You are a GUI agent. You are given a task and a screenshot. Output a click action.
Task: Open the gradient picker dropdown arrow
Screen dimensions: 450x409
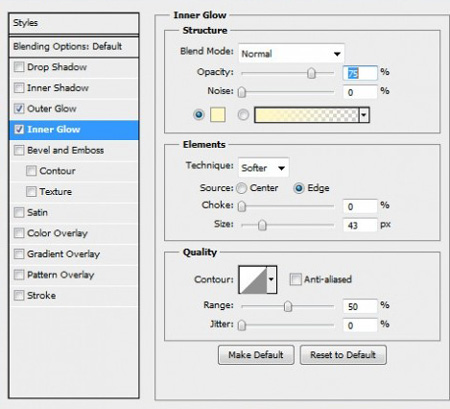pyautogui.click(x=364, y=115)
